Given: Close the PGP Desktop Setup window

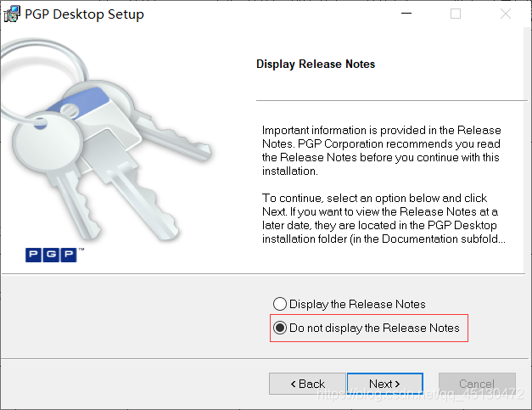Looking at the screenshot, I should [505, 14].
